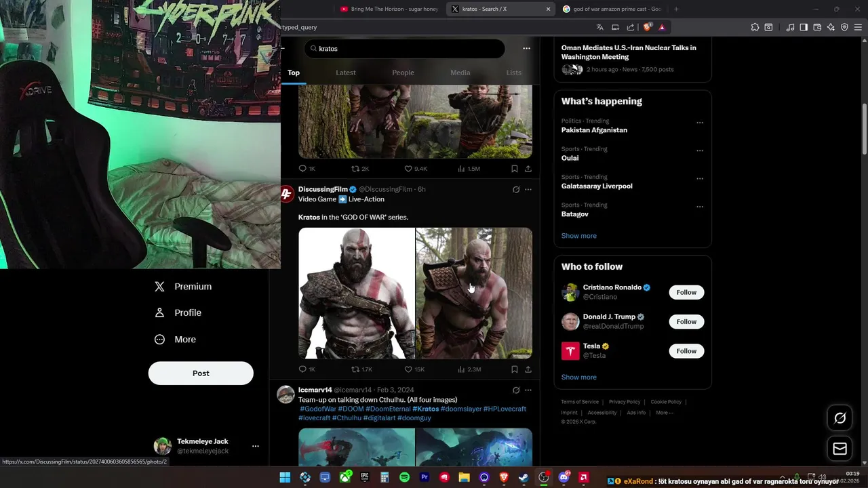Click the Post button

pos(201,373)
